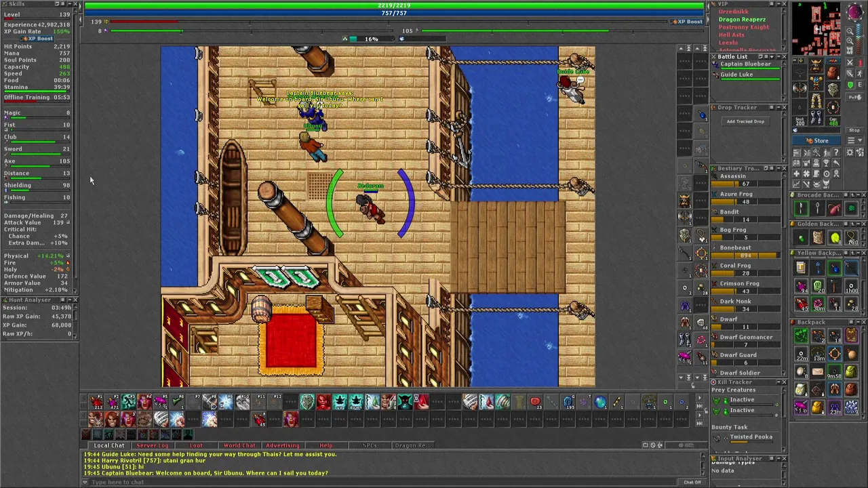
Task: Click the Stop button
Action: pos(854,130)
